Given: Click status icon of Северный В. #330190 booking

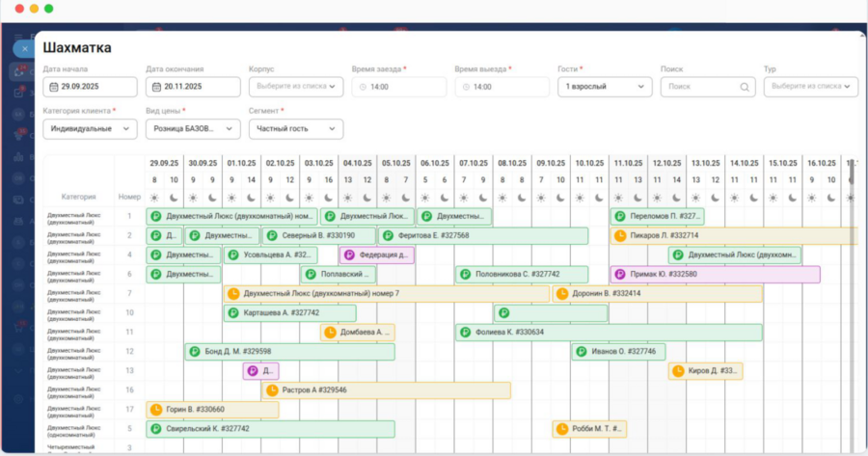Looking at the screenshot, I should point(272,236).
